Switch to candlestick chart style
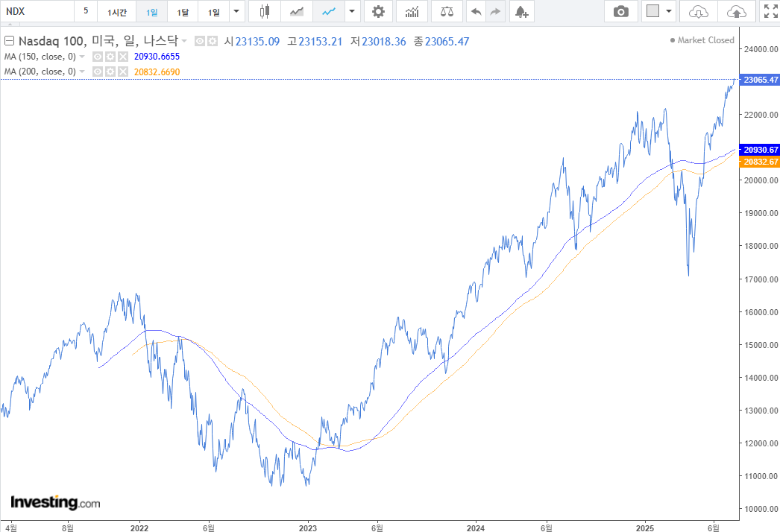 (x=265, y=11)
